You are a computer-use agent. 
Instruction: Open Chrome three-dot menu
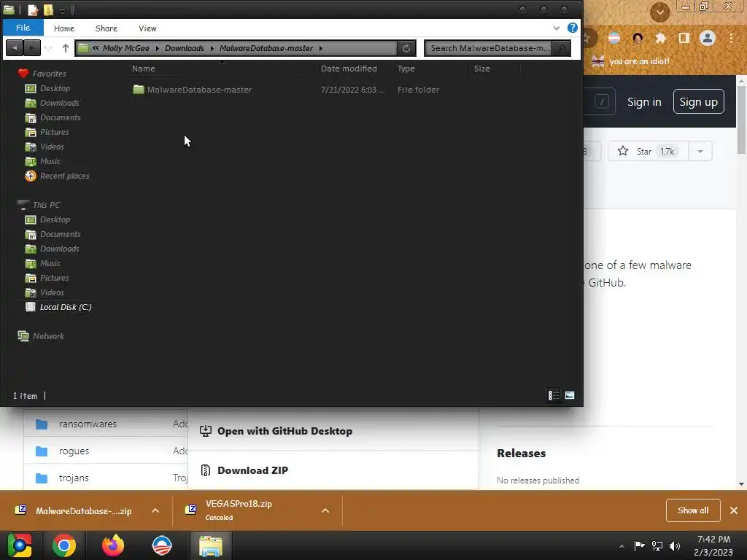(x=731, y=38)
